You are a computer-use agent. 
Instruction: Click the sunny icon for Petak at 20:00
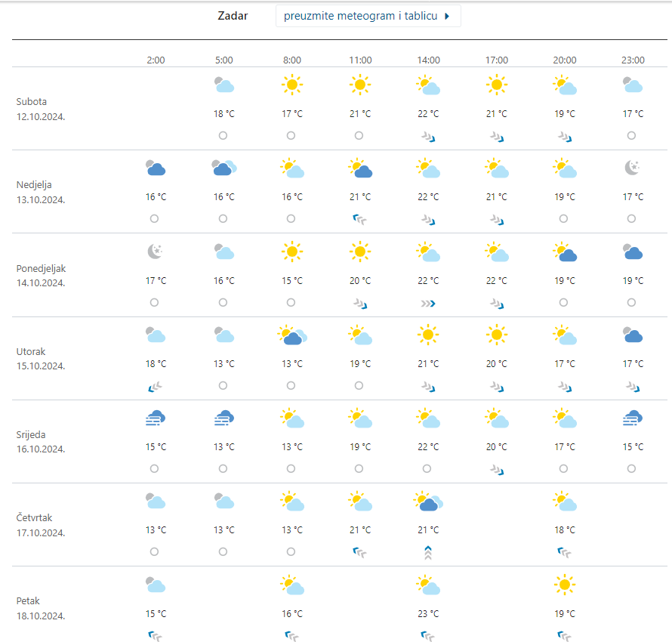coord(564,585)
